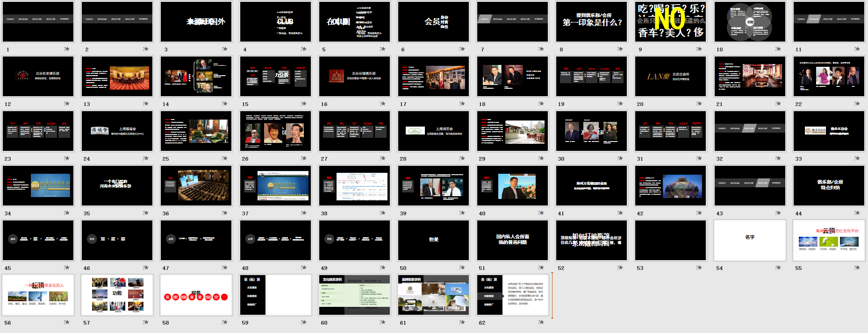Select slide 58 with the red circles row
868x333 pixels.
pyautogui.click(x=196, y=295)
